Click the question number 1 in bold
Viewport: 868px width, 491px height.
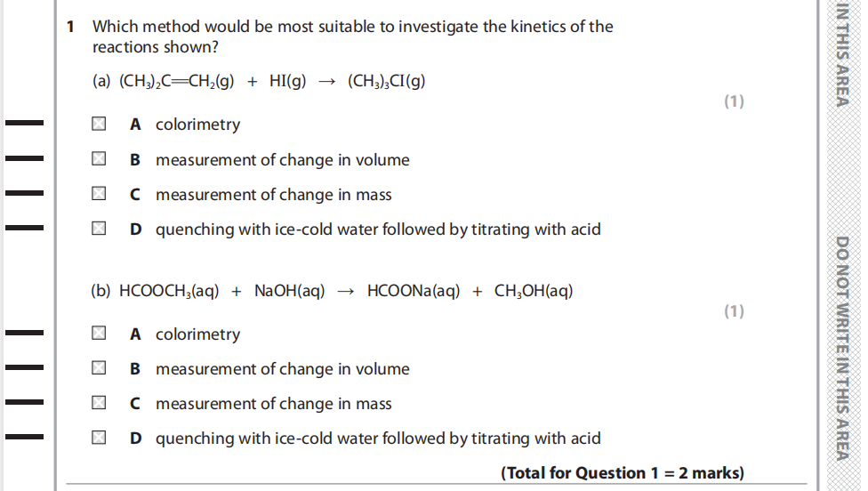point(72,27)
